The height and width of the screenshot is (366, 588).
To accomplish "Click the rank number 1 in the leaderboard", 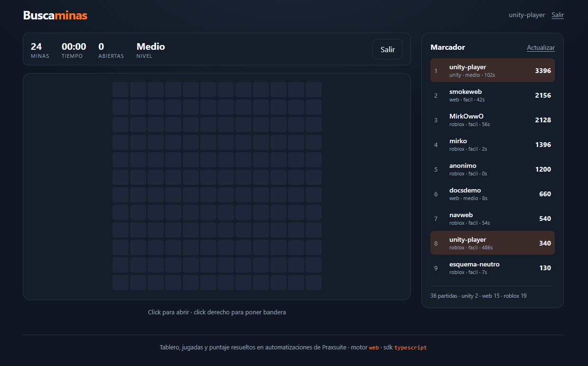I will (436, 71).
